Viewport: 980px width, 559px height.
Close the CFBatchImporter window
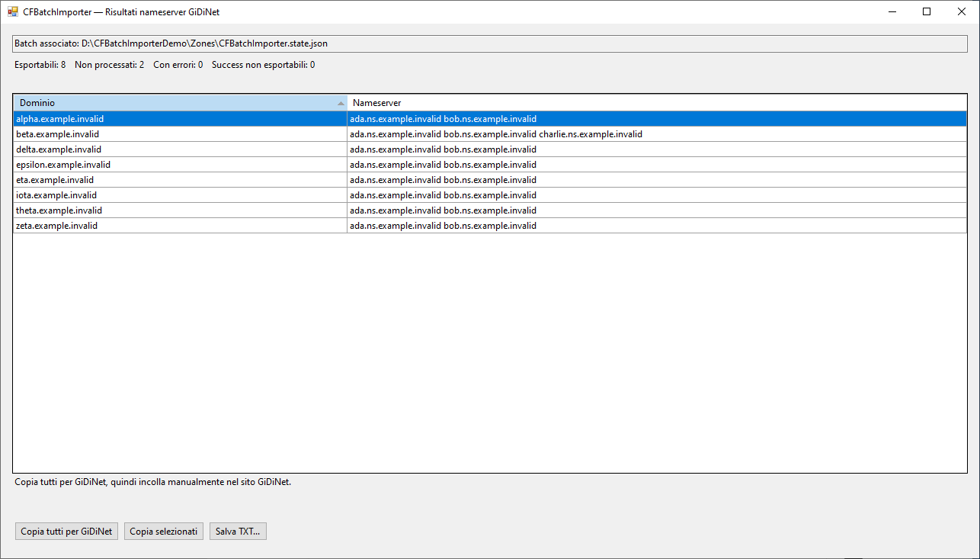(x=962, y=11)
